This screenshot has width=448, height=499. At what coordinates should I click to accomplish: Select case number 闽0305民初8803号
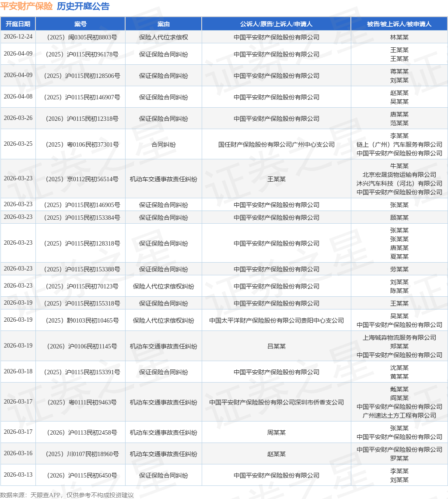[x=82, y=37]
